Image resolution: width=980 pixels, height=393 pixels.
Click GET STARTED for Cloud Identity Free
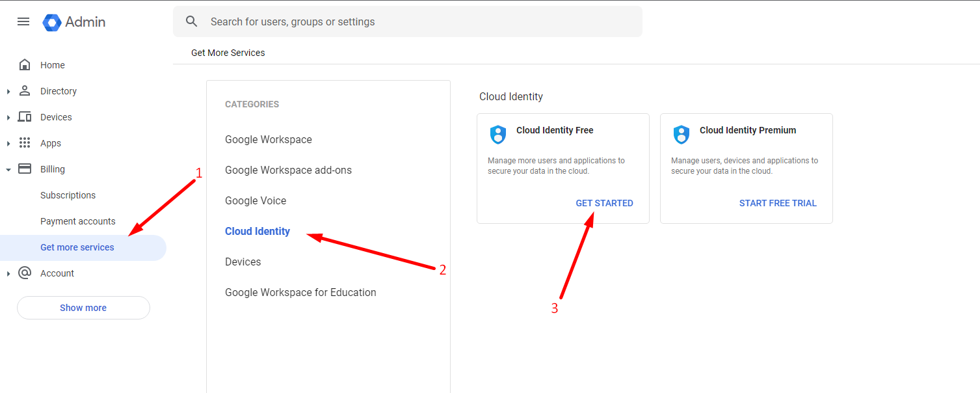(x=604, y=203)
